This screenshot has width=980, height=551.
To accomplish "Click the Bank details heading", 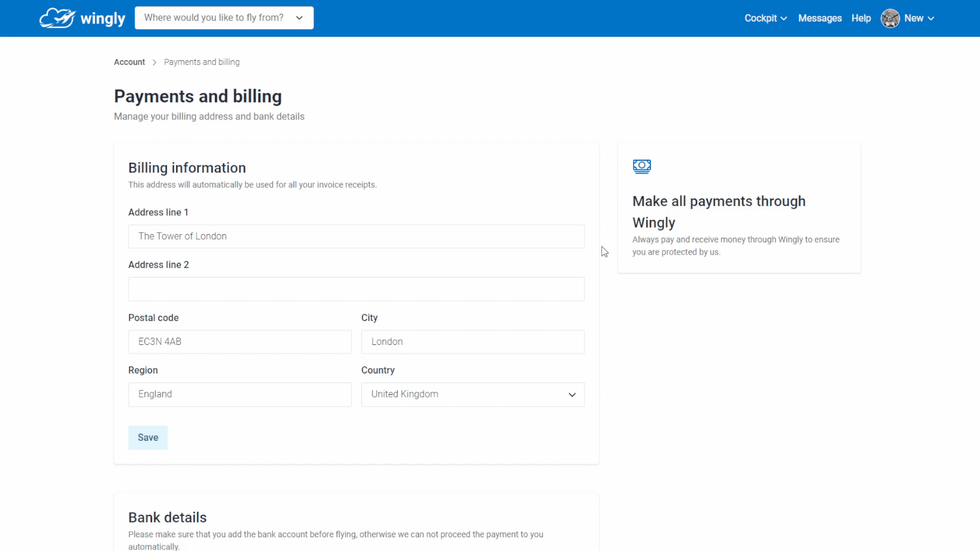I will 167,517.
